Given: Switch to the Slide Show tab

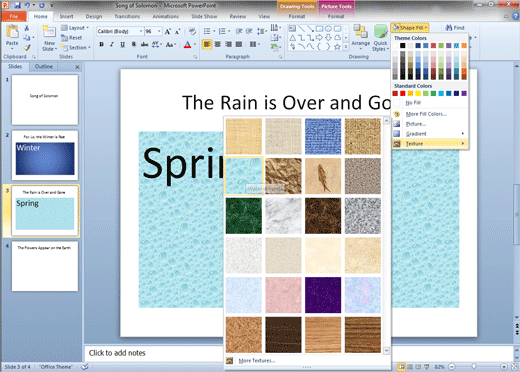Looking at the screenshot, I should point(204,16).
